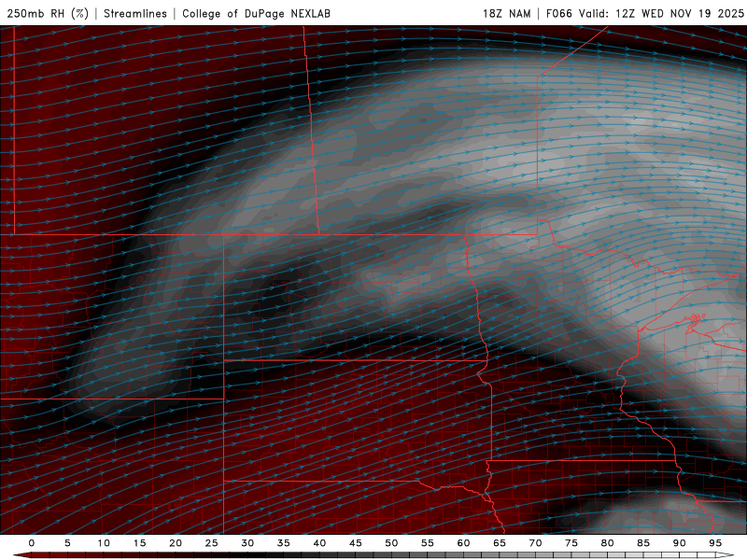Click the colorbar label "50"
This screenshot has height=560, width=747.
click(391, 543)
